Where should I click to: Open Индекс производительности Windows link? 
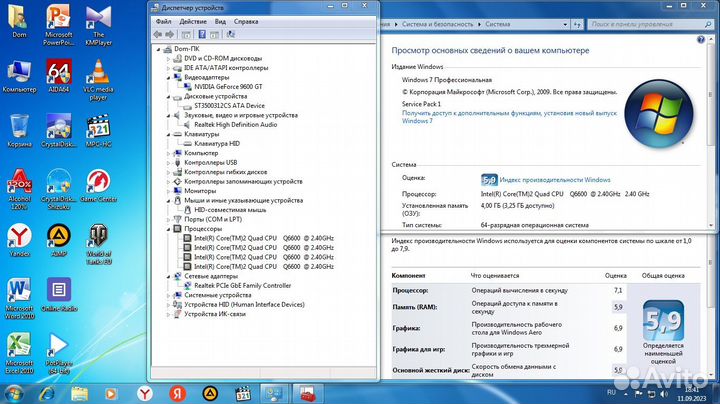click(x=555, y=180)
